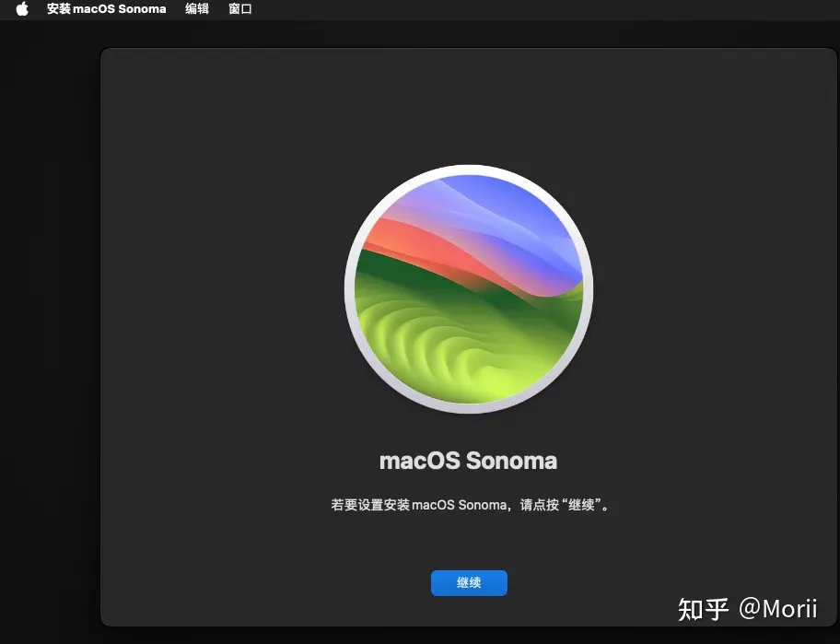
Task: Open the 安装 macOS Sonoma app menu
Action: (106, 9)
